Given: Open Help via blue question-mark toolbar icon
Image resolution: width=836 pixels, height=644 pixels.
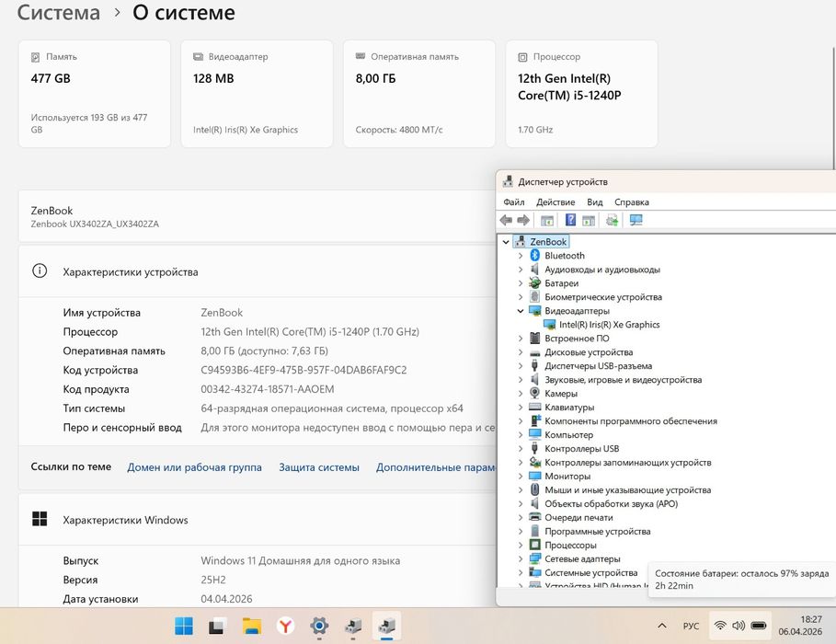Looking at the screenshot, I should (x=570, y=220).
